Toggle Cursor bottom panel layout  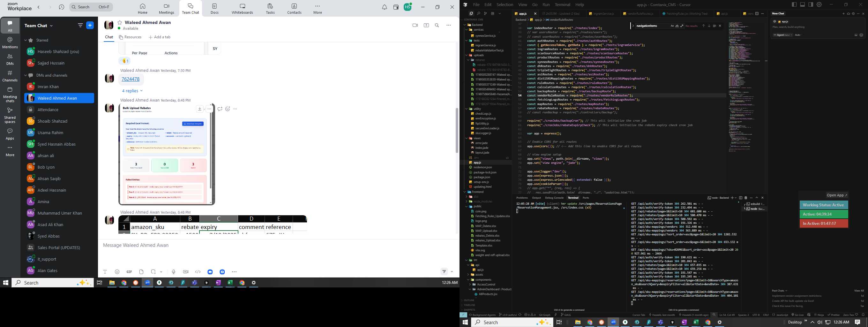coord(802,4)
